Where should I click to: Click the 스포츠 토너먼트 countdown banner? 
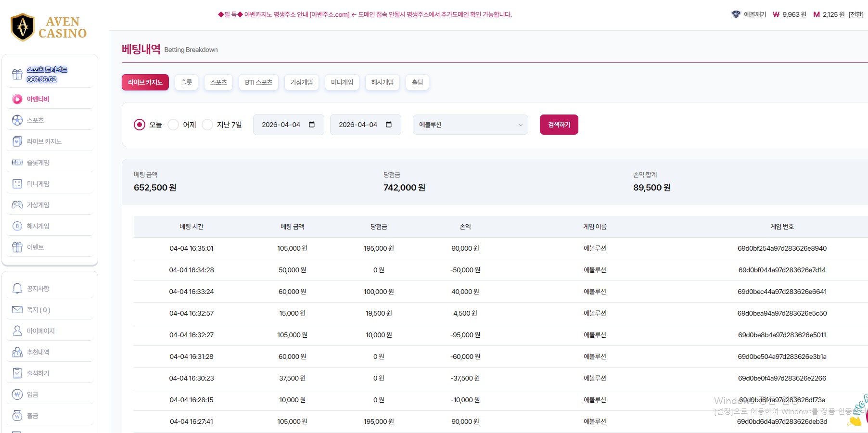tap(47, 75)
